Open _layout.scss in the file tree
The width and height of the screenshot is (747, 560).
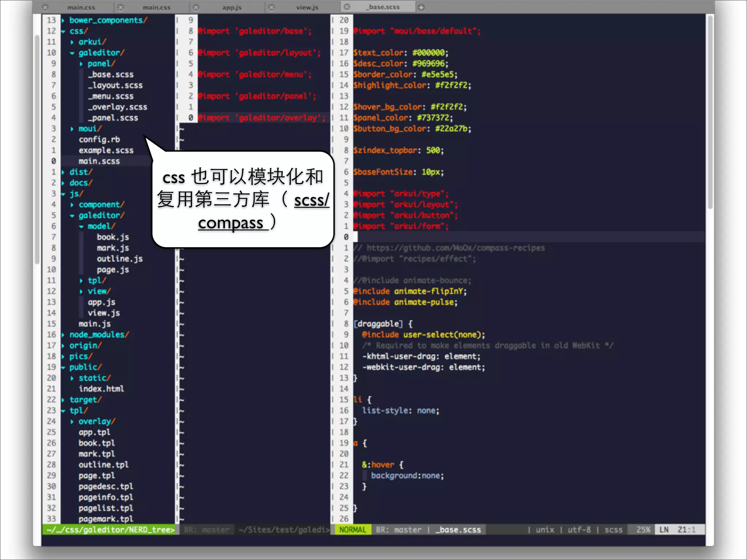(x=115, y=85)
